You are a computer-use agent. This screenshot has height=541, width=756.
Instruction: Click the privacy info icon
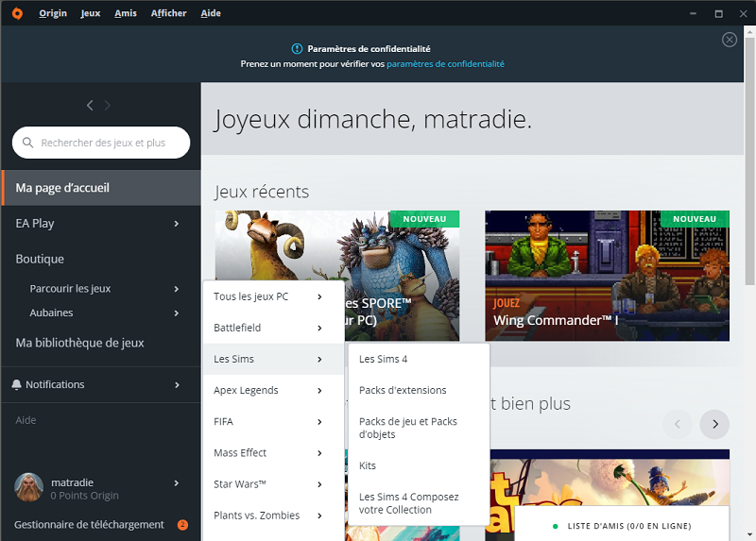click(297, 49)
